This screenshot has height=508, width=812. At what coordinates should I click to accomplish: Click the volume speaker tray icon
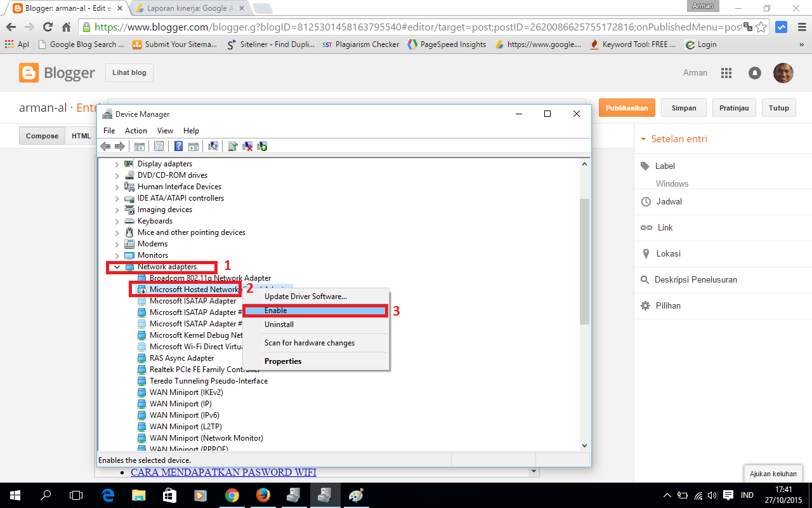(713, 495)
